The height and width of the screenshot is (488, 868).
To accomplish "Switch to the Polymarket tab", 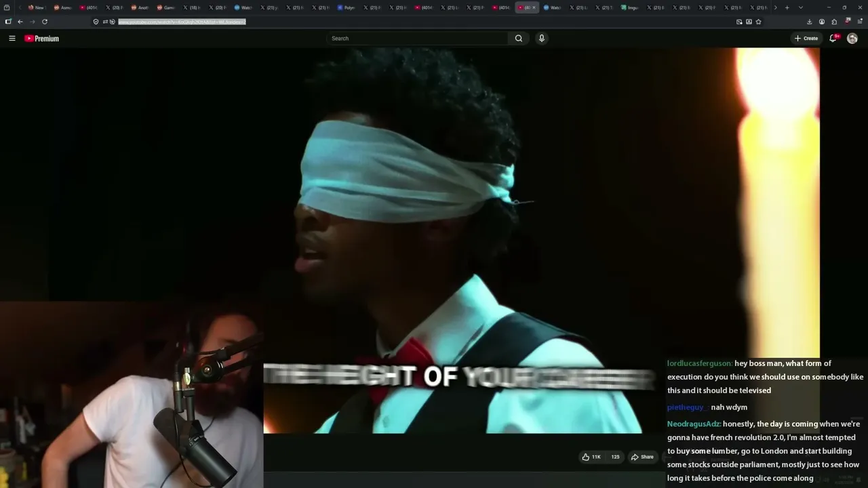I will click(346, 7).
